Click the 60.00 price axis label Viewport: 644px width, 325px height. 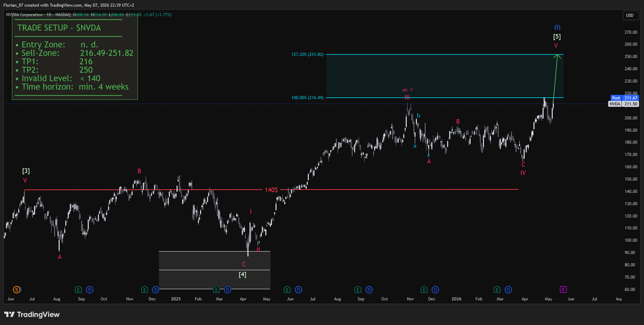click(x=631, y=290)
